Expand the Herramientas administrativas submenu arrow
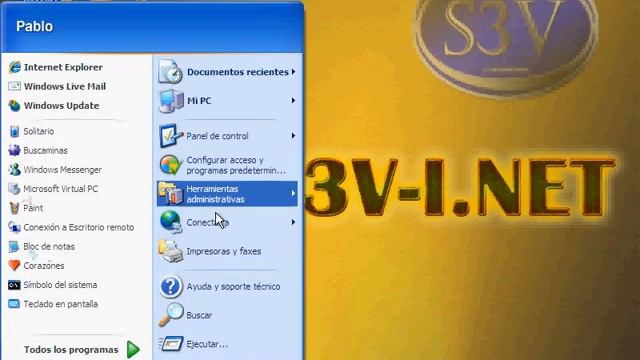 [x=293, y=193]
